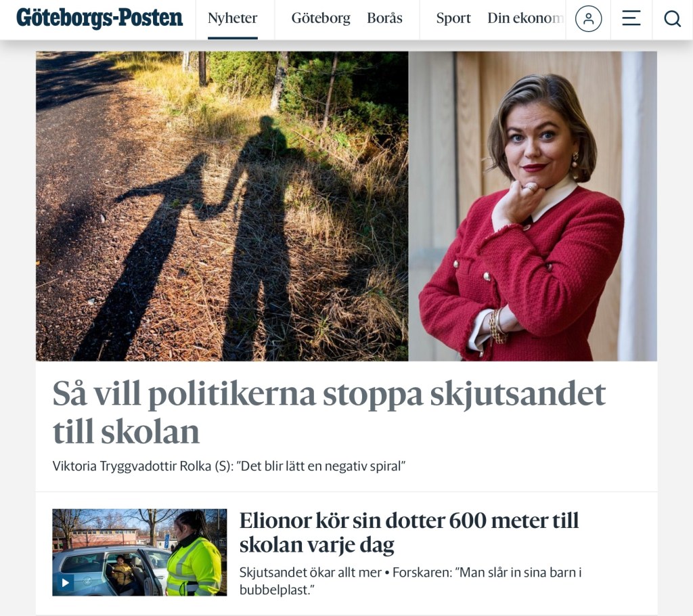Open article Elionor kör sin dotter 600 meter
693x616 pixels.
click(409, 533)
